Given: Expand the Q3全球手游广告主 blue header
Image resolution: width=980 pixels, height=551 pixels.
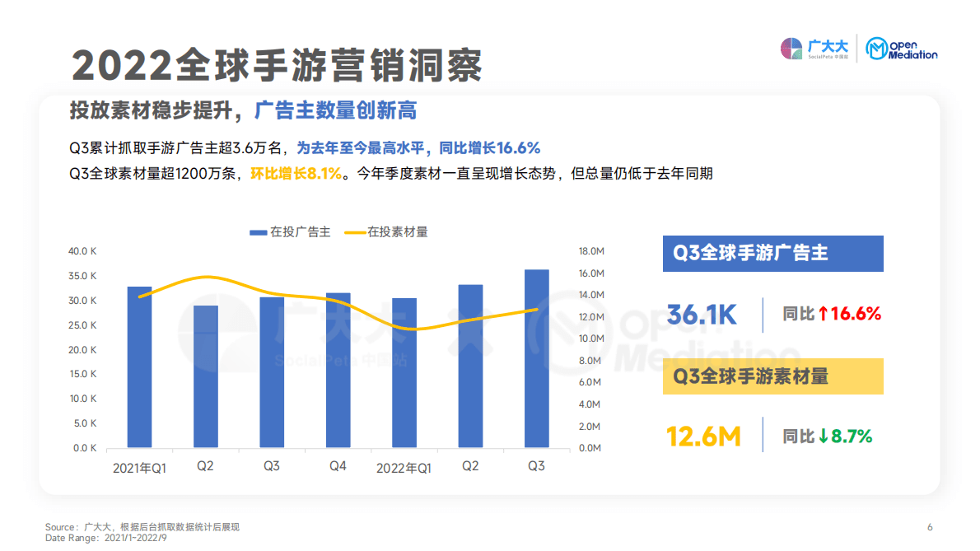Looking at the screenshot, I should [x=772, y=254].
